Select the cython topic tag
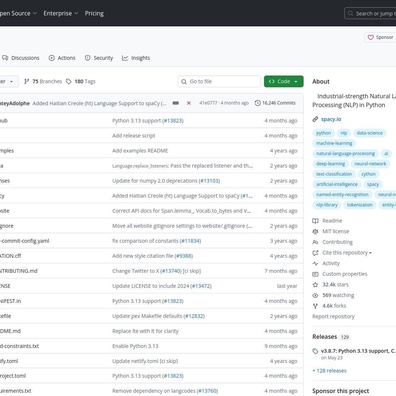 click(368, 174)
